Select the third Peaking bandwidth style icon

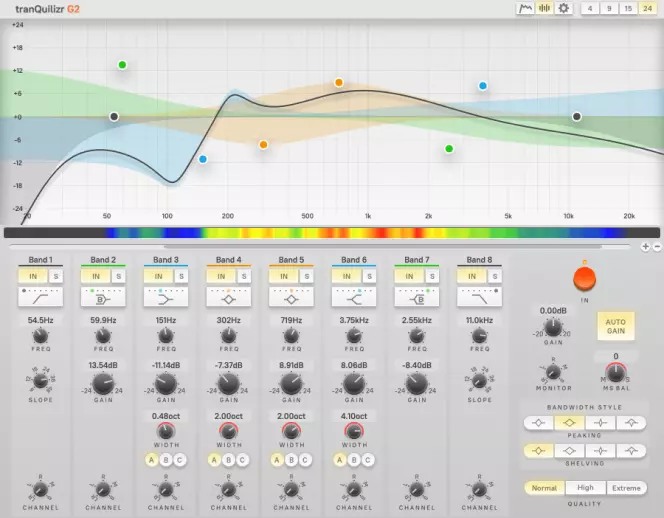pyautogui.click(x=600, y=423)
